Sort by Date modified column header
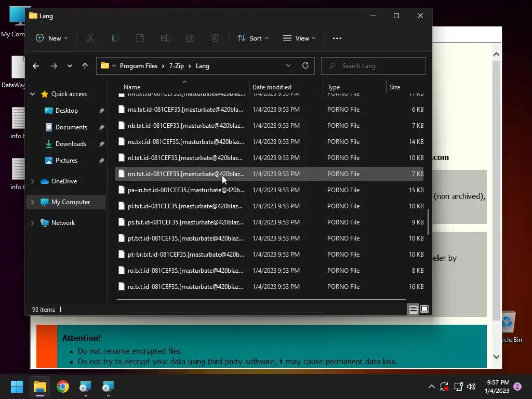 (272, 87)
